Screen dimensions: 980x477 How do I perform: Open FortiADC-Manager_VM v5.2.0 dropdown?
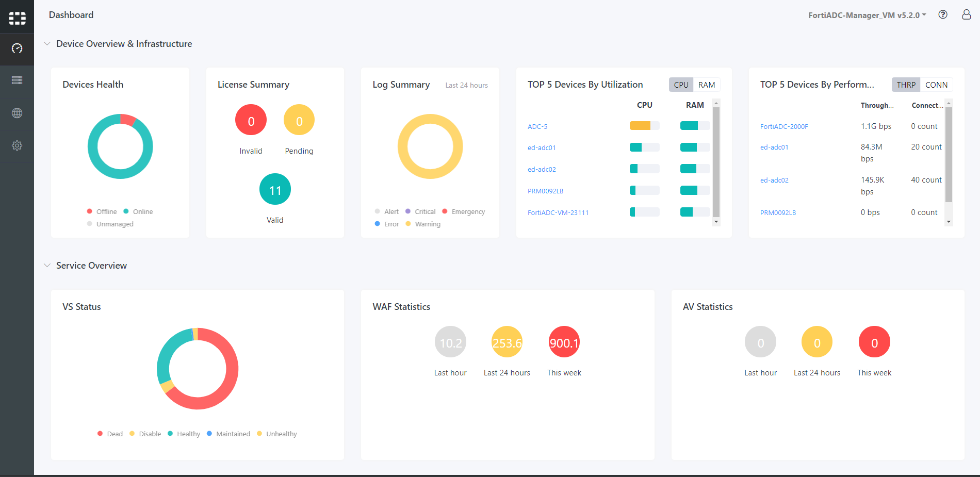(867, 15)
